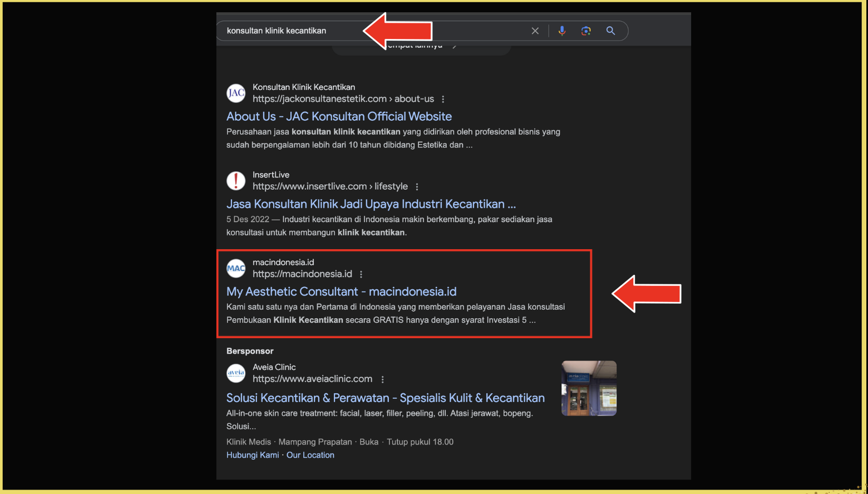
Task: Click the Aveia Clinic favicon
Action: point(236,373)
